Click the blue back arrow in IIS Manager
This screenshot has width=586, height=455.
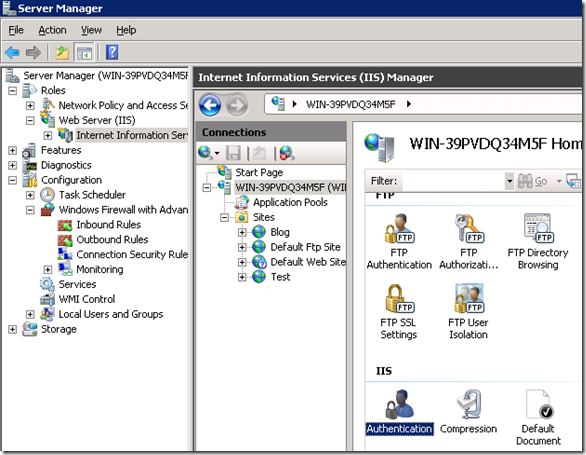coord(210,105)
